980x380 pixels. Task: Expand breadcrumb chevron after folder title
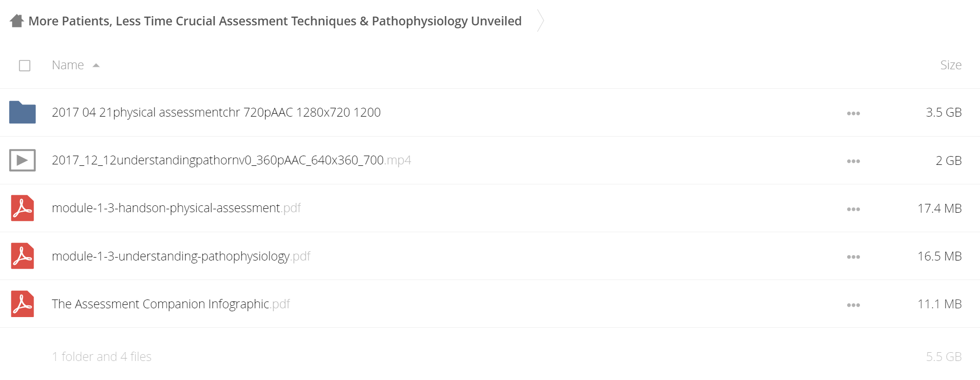click(x=540, y=20)
